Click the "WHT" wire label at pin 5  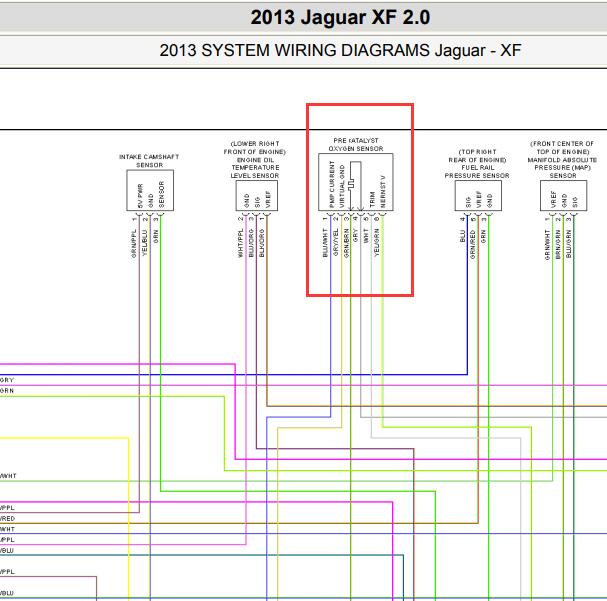[x=366, y=236]
